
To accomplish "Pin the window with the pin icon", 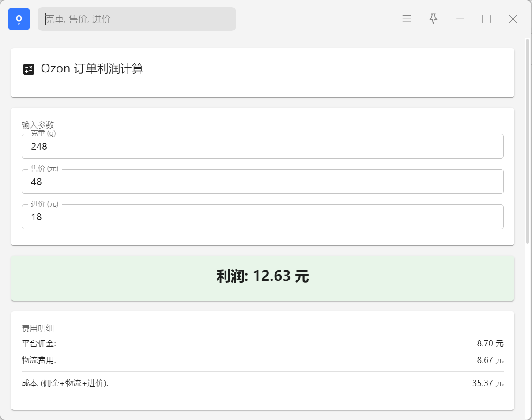I will point(434,19).
